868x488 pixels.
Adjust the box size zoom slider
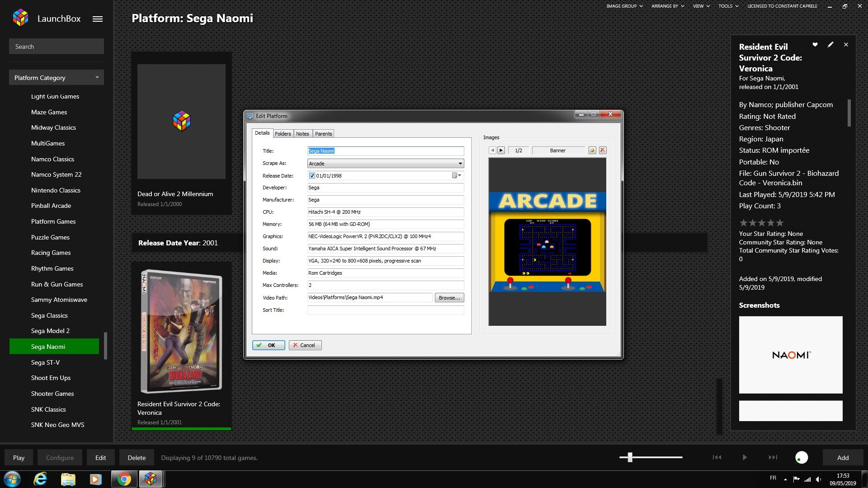pyautogui.click(x=630, y=457)
